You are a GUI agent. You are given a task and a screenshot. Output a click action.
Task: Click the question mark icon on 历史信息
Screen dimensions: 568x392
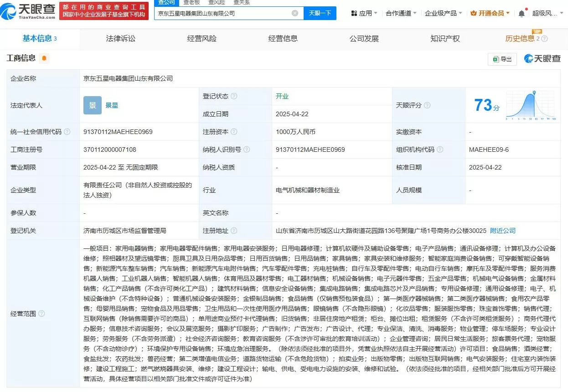(x=544, y=39)
